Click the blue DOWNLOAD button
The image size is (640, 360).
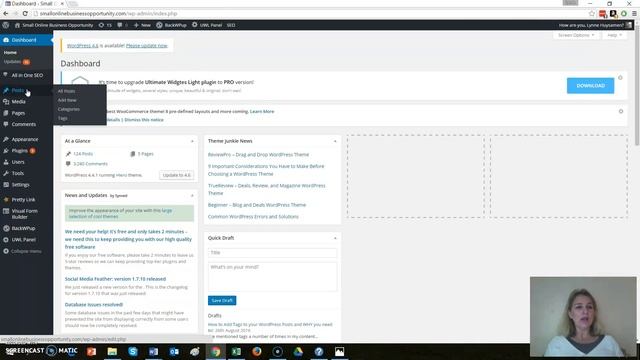(590, 86)
